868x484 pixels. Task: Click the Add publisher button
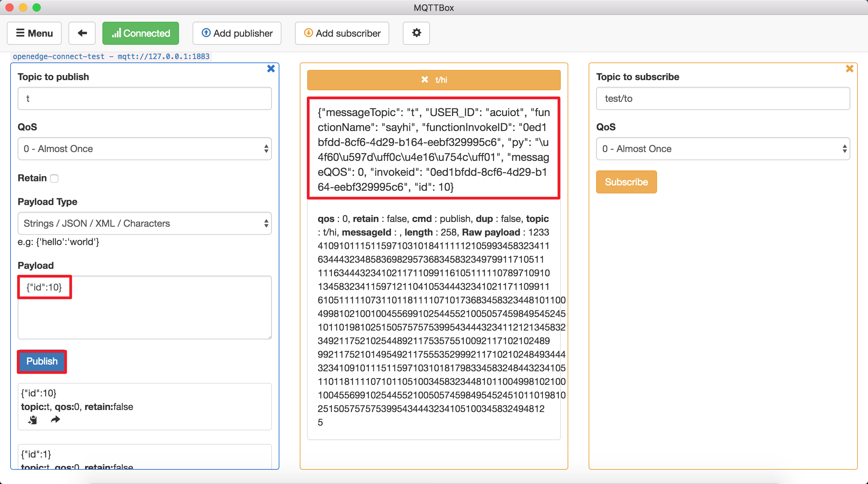[237, 33]
